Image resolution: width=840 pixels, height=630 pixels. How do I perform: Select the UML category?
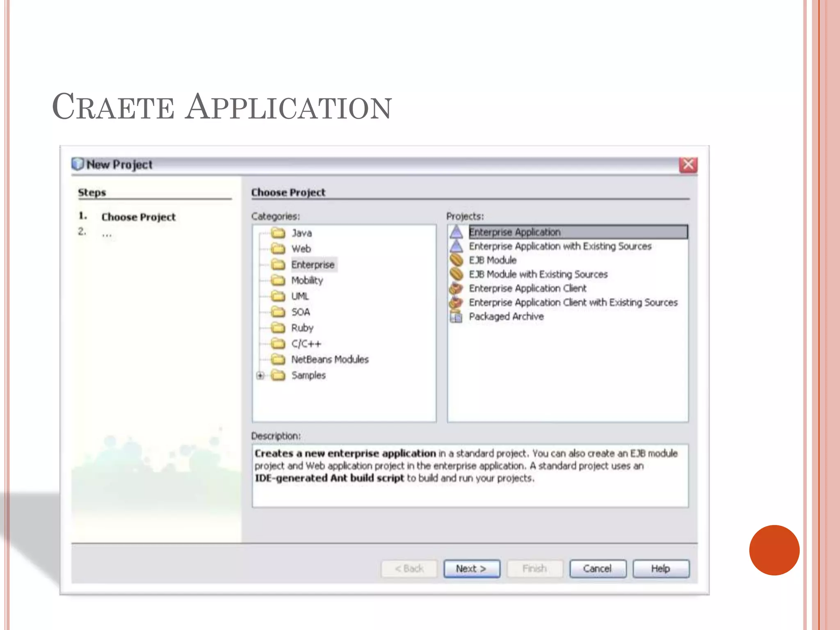pos(300,296)
